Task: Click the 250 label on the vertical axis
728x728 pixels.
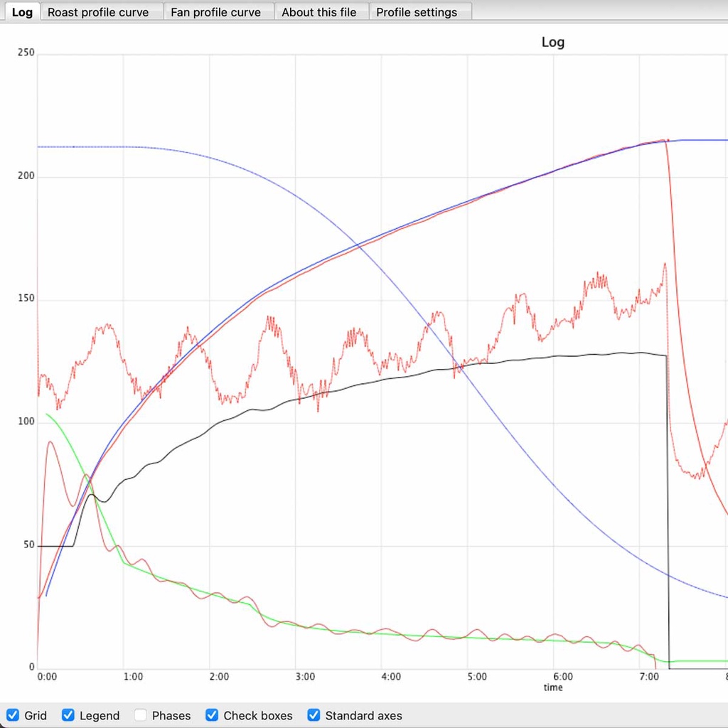Action: pyautogui.click(x=26, y=53)
